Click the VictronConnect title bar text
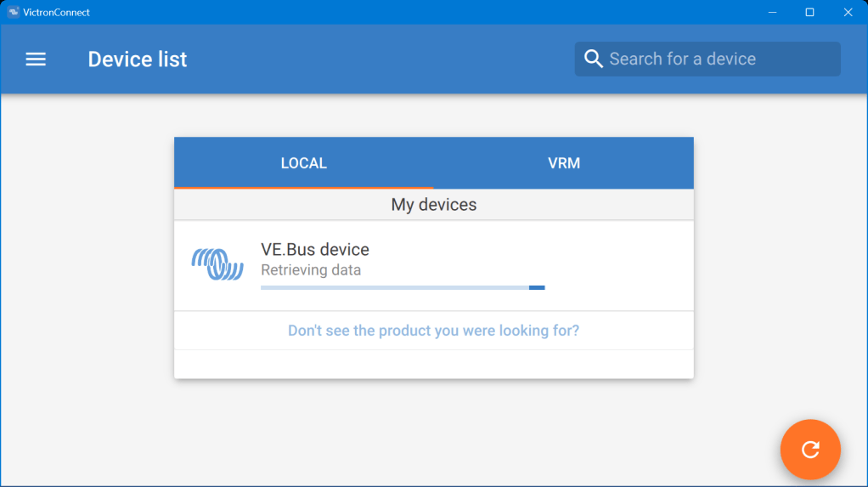Viewport: 868px width, 487px height. click(x=56, y=12)
